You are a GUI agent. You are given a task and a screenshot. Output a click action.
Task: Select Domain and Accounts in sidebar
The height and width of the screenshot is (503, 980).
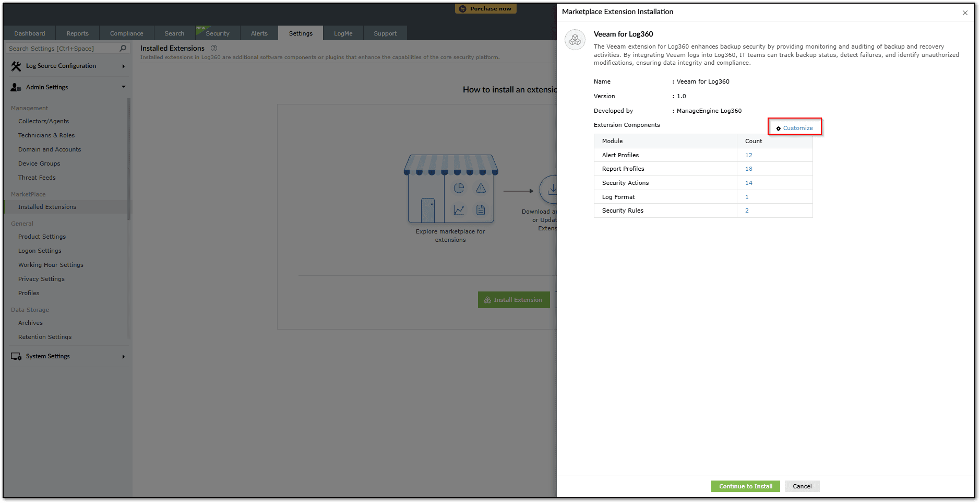50,149
